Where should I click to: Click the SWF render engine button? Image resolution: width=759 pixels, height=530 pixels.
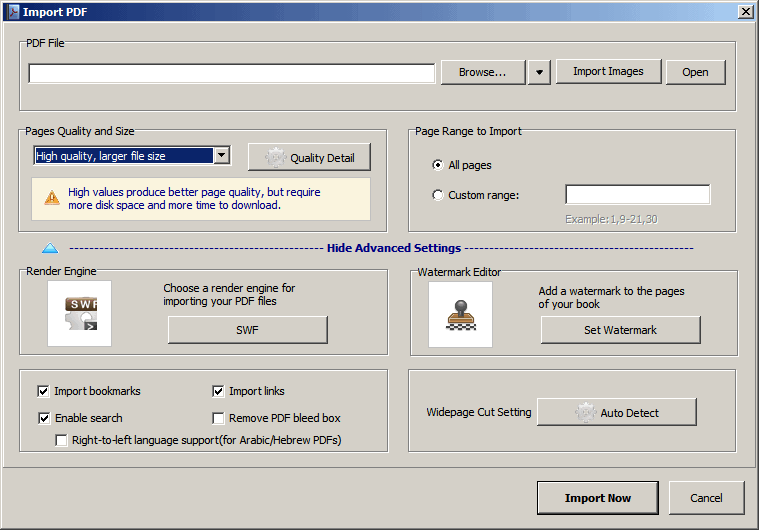(247, 330)
